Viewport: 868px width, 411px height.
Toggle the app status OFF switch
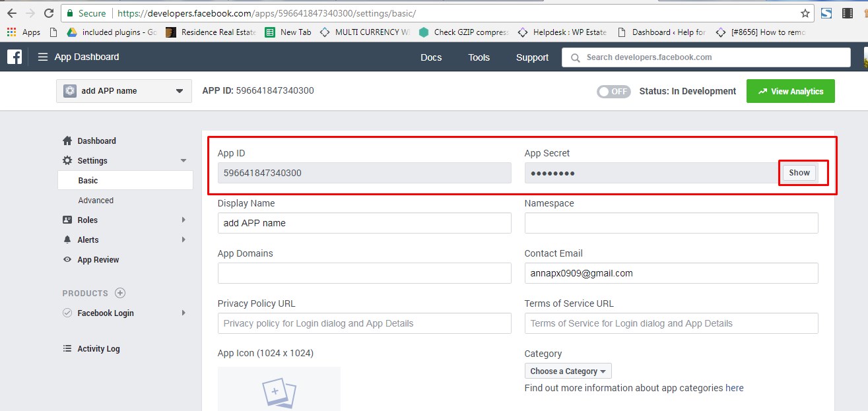[x=614, y=92]
